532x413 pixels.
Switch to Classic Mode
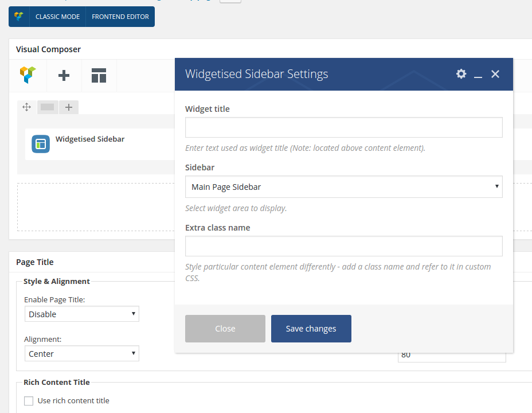click(x=57, y=17)
